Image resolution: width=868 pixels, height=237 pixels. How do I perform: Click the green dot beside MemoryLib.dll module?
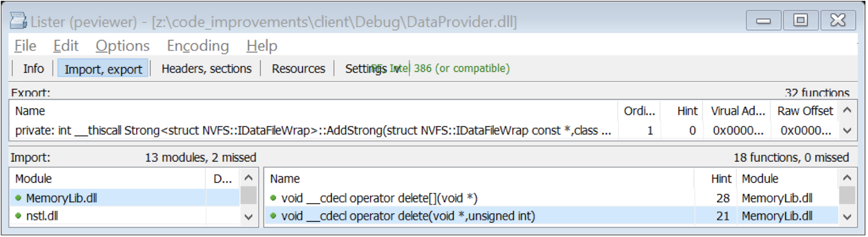pyautogui.click(x=18, y=198)
